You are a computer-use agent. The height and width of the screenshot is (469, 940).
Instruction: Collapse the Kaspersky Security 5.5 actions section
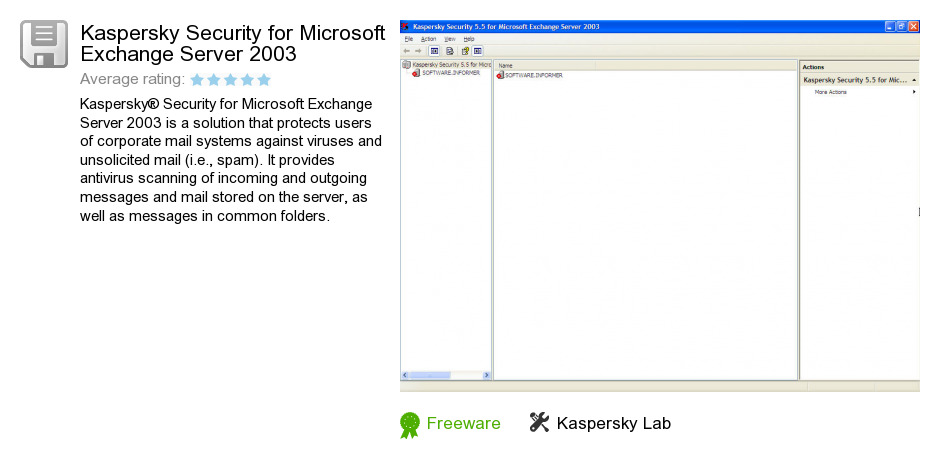(914, 80)
